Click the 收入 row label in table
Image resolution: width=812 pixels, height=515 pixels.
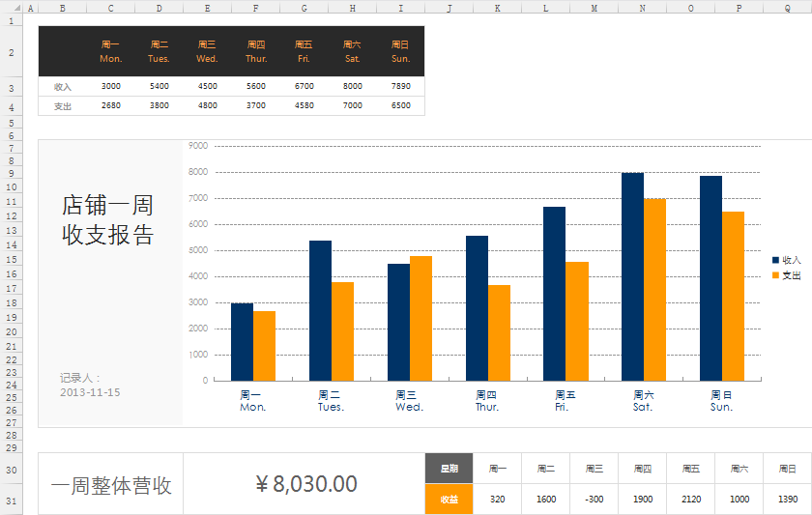point(63,86)
